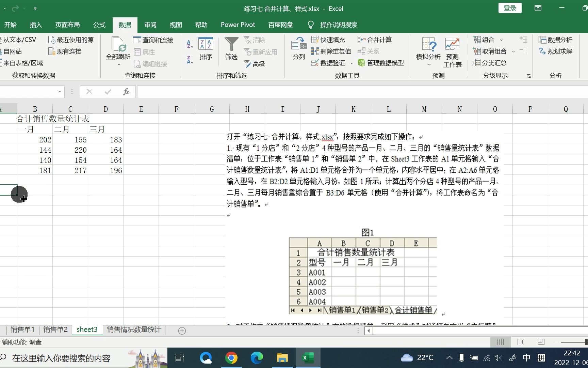
Task: Switch to the 销售单2 sheet tab
Action: (x=55, y=329)
